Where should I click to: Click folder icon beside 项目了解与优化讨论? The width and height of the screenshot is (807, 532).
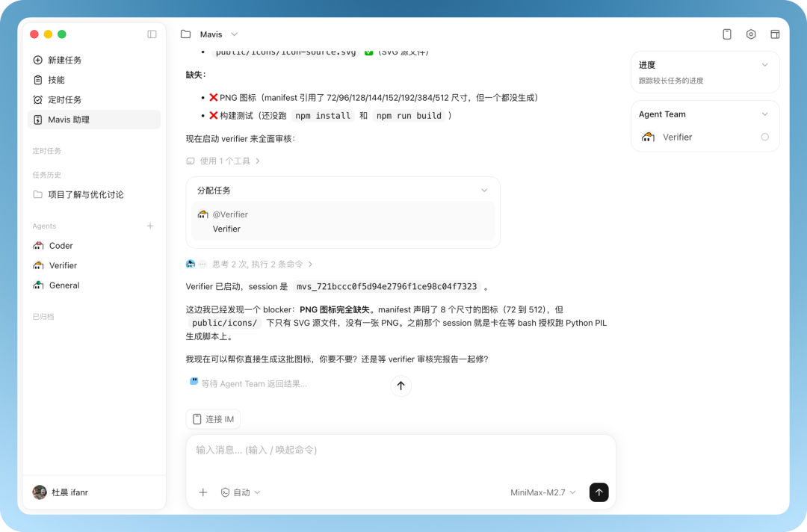coord(37,194)
